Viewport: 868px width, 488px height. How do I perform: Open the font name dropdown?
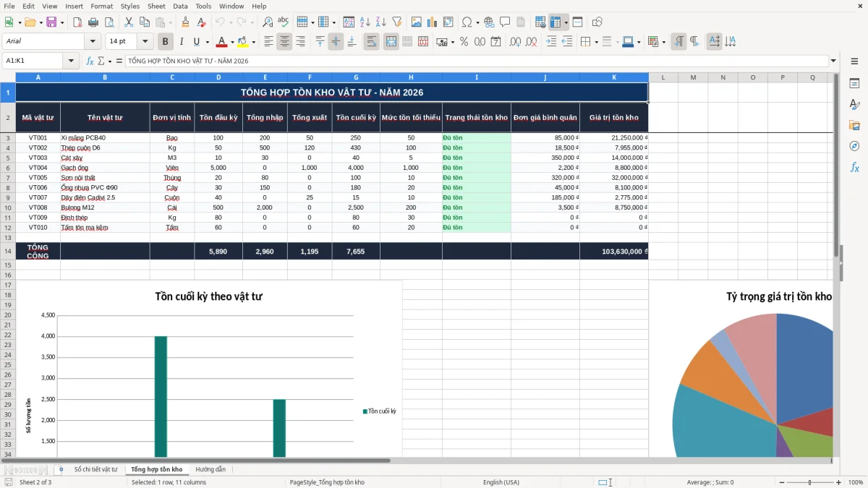click(x=92, y=41)
